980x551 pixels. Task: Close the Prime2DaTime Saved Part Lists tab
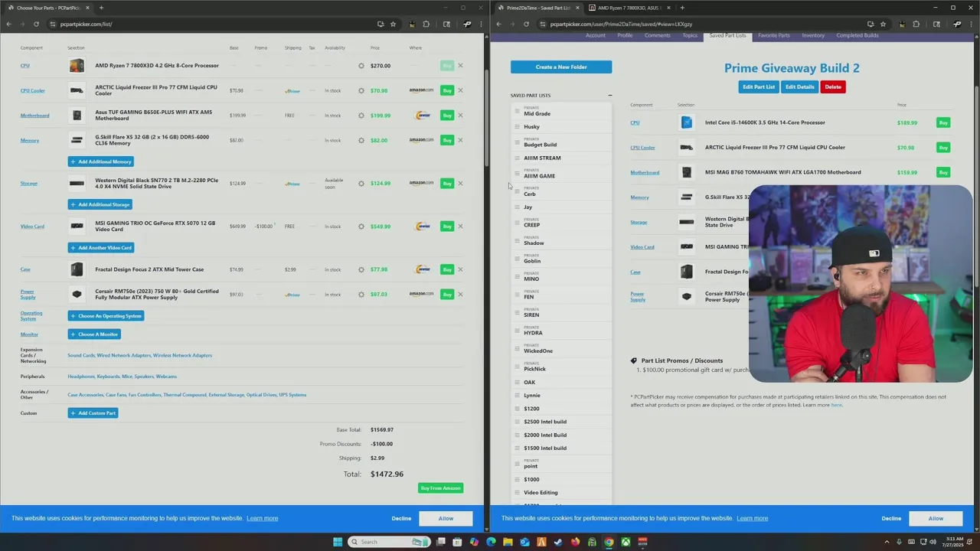(577, 8)
